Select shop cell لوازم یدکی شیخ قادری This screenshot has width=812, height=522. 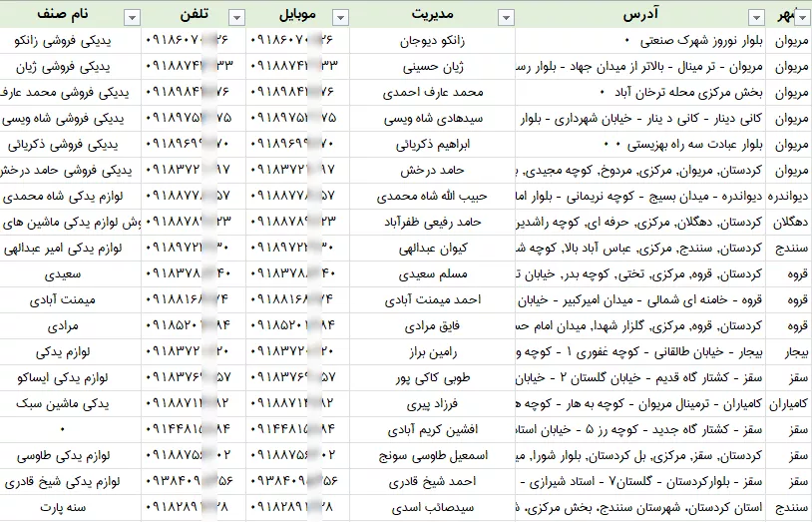[71, 481]
